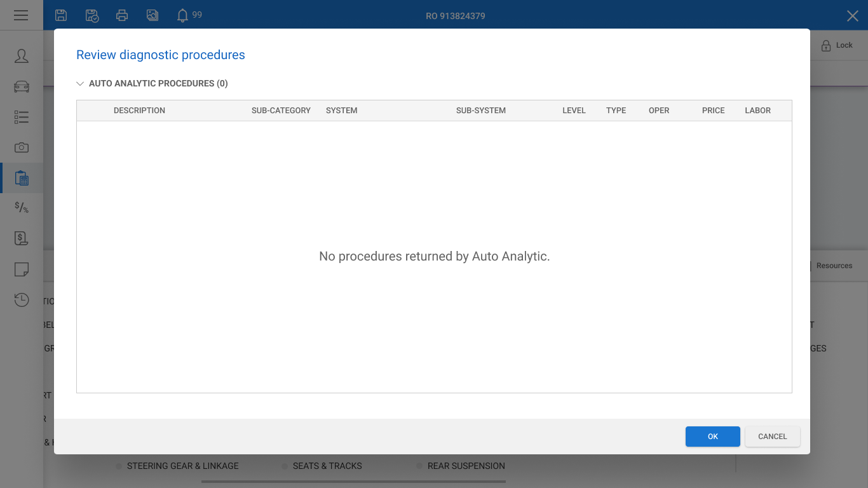Click the print icon

[x=122, y=15]
